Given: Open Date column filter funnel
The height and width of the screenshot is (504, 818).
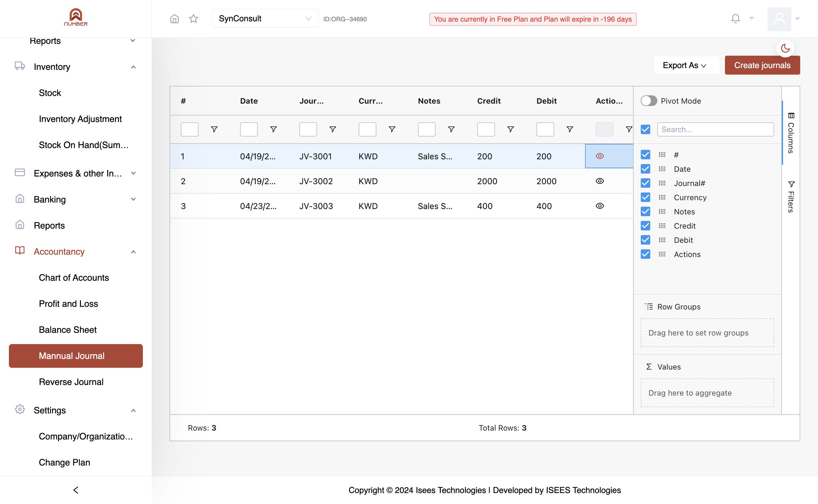Looking at the screenshot, I should click(x=274, y=129).
